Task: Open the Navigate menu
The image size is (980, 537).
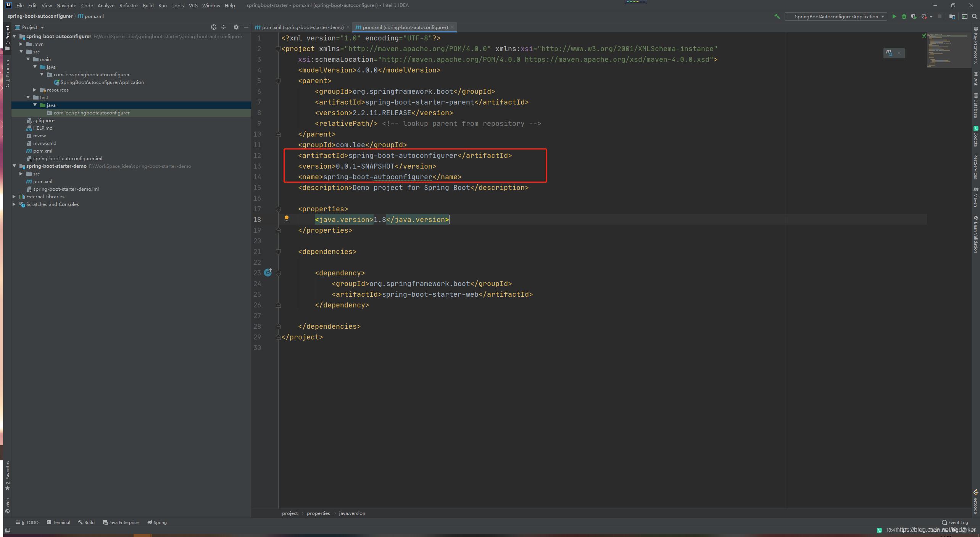Action: pyautogui.click(x=66, y=5)
